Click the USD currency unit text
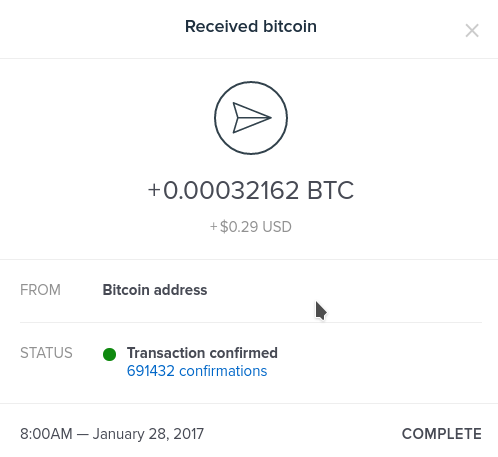The width and height of the screenshot is (498, 457). click(x=277, y=227)
